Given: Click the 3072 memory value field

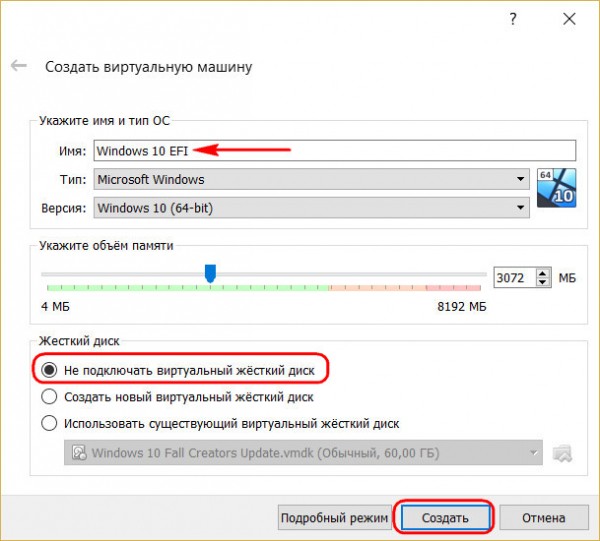Looking at the screenshot, I should [515, 277].
